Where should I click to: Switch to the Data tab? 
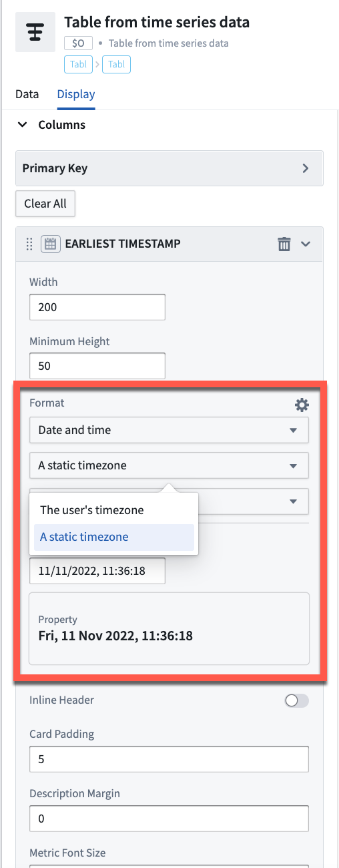click(27, 94)
